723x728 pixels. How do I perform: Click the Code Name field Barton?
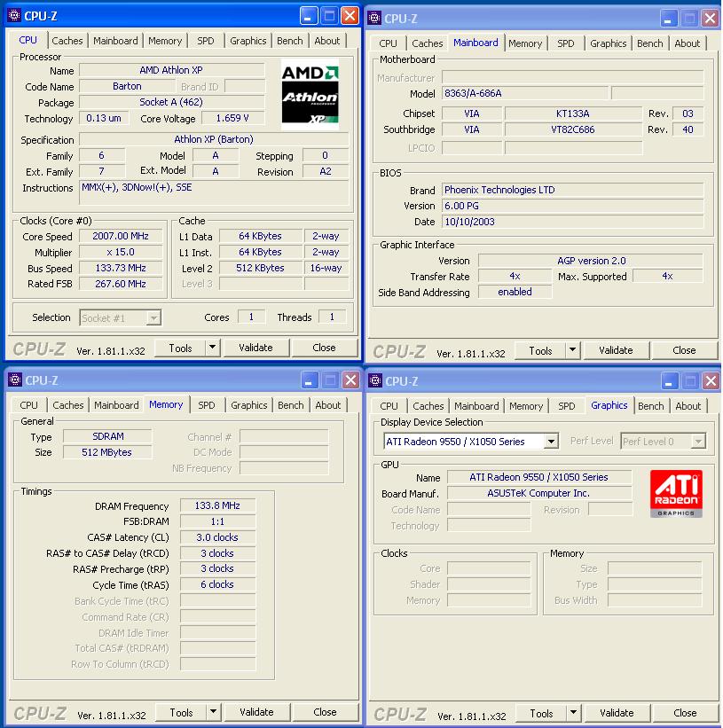tap(127, 86)
